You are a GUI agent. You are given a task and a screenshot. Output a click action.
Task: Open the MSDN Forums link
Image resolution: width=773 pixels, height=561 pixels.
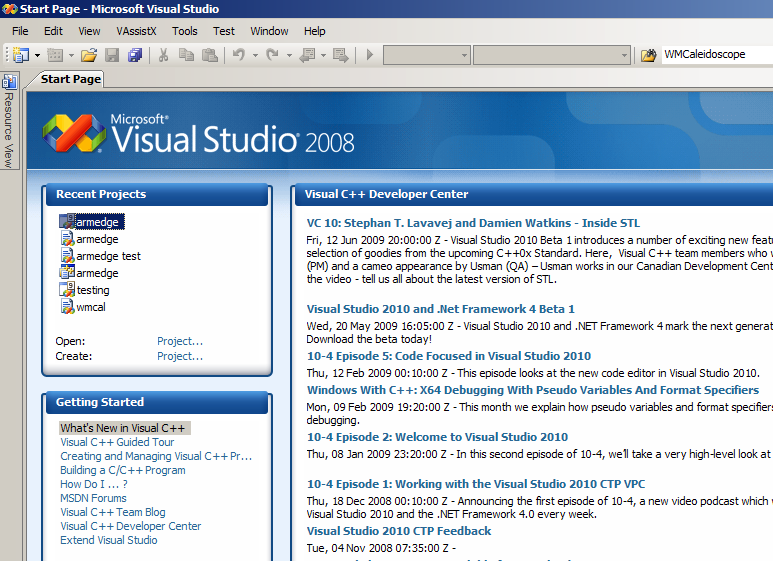[x=93, y=498]
